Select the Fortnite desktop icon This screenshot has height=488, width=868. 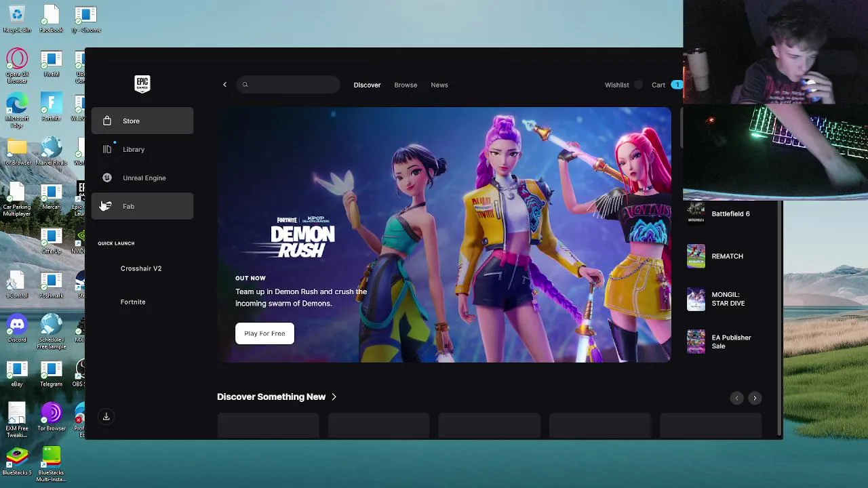[x=51, y=108]
